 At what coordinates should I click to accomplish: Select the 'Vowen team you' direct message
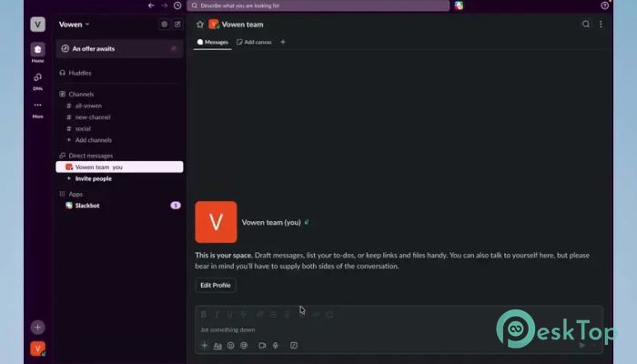pos(119,167)
